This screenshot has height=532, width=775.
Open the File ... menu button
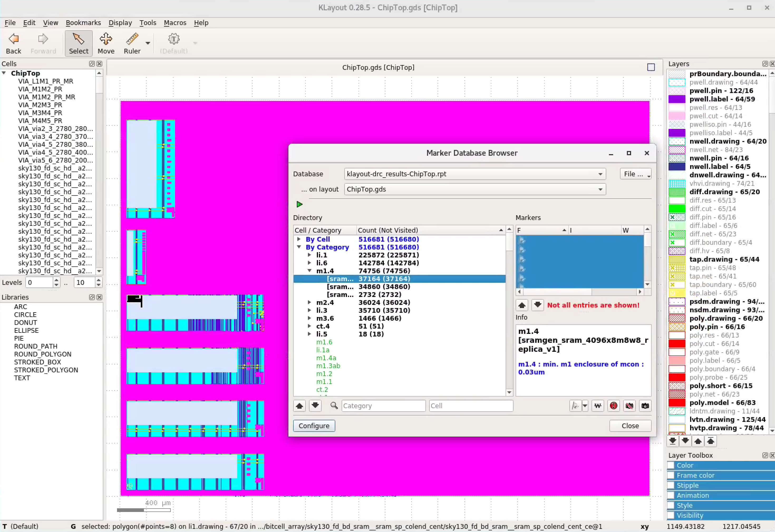coord(636,174)
